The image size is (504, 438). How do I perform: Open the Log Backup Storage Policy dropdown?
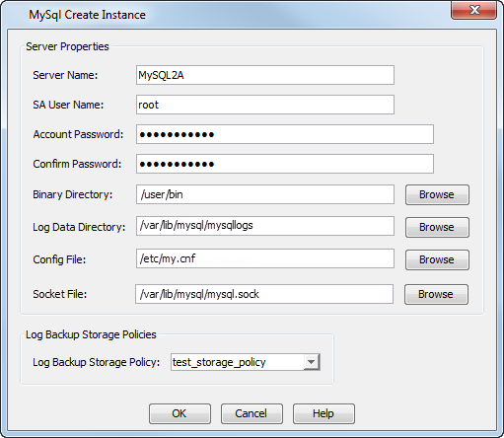point(311,362)
